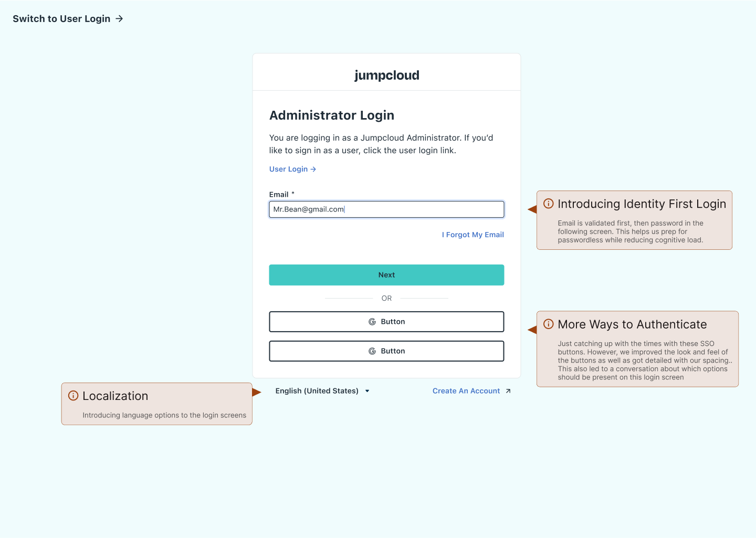This screenshot has height=538, width=756.
Task: Click the jumpcloud logo
Action: (386, 76)
